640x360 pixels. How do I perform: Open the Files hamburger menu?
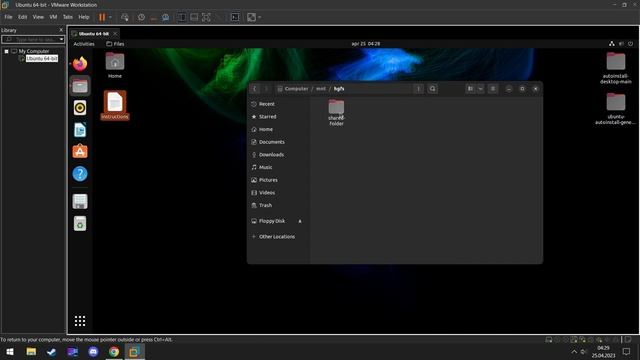pos(493,89)
